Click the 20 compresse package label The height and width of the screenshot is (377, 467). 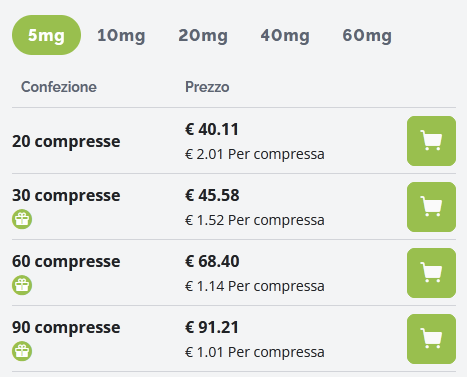(66, 142)
